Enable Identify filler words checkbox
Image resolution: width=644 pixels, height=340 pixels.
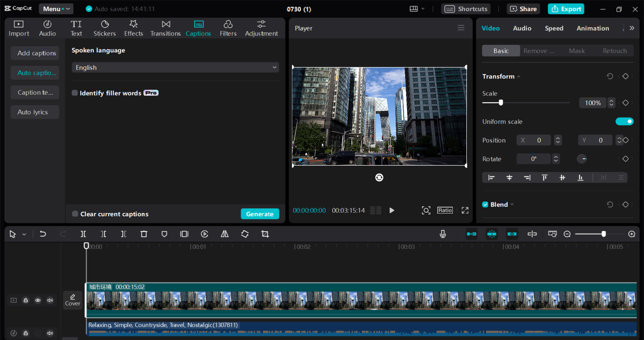click(74, 93)
